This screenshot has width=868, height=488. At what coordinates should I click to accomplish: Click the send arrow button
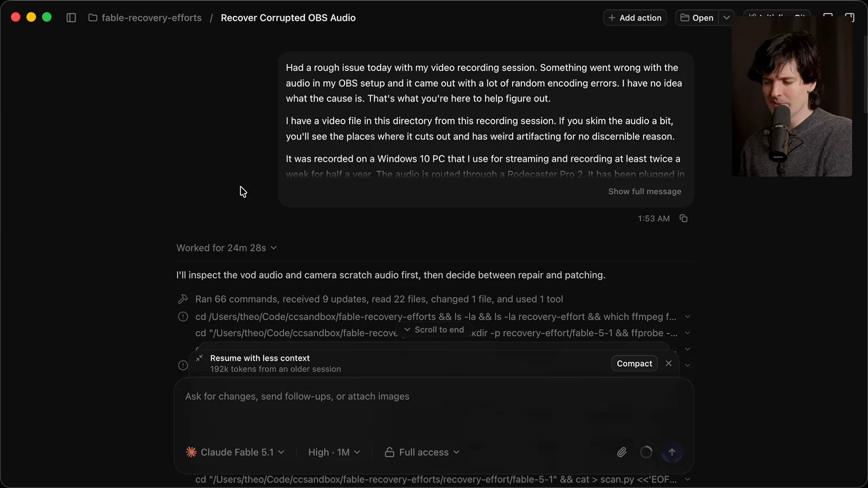point(672,452)
